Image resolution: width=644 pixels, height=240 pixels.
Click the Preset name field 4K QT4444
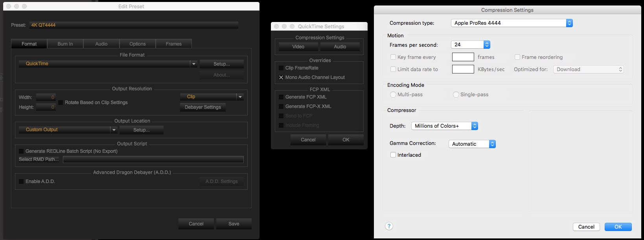point(134,25)
